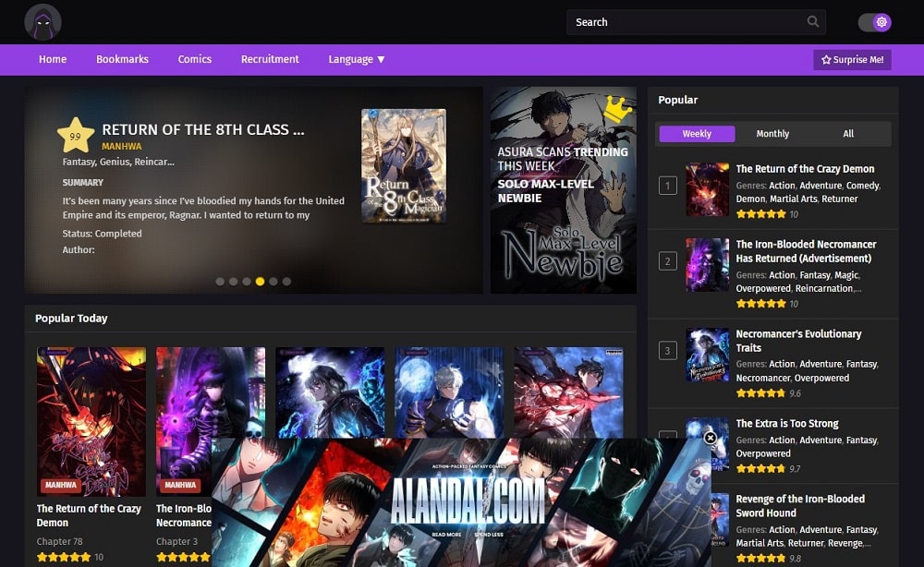
Task: Open the Comics nav item
Action: [x=194, y=59]
